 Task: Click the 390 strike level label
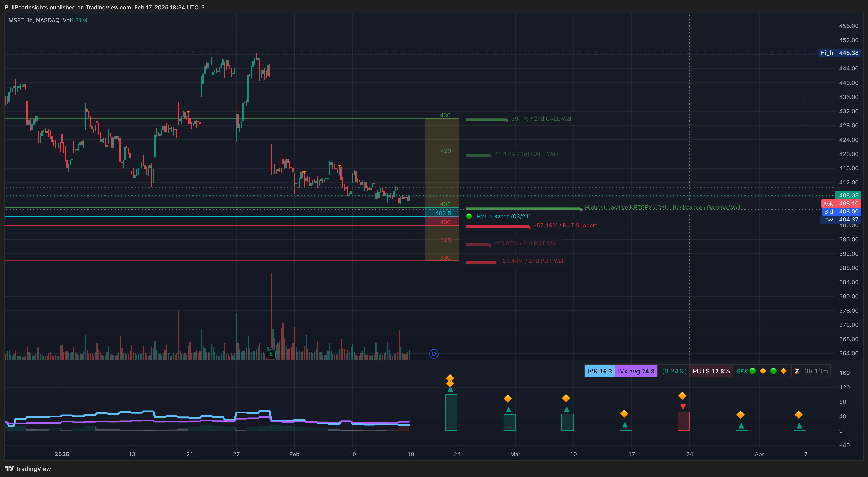click(445, 257)
